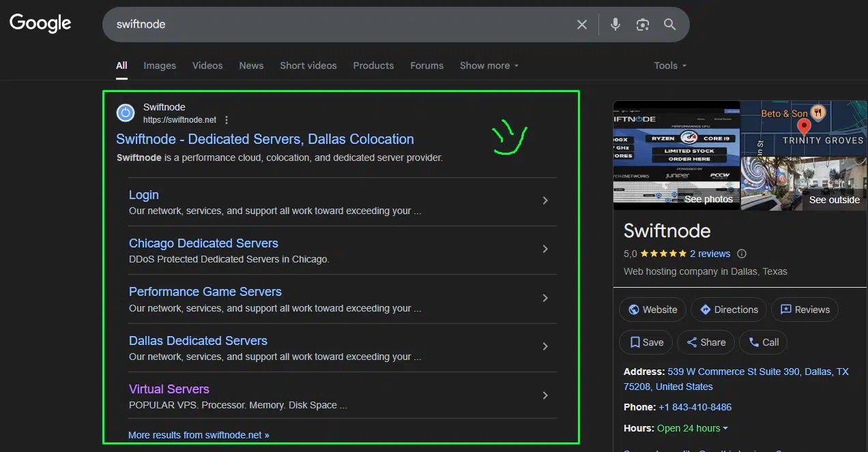Switch to the News tab
868x452 pixels.
click(x=251, y=65)
